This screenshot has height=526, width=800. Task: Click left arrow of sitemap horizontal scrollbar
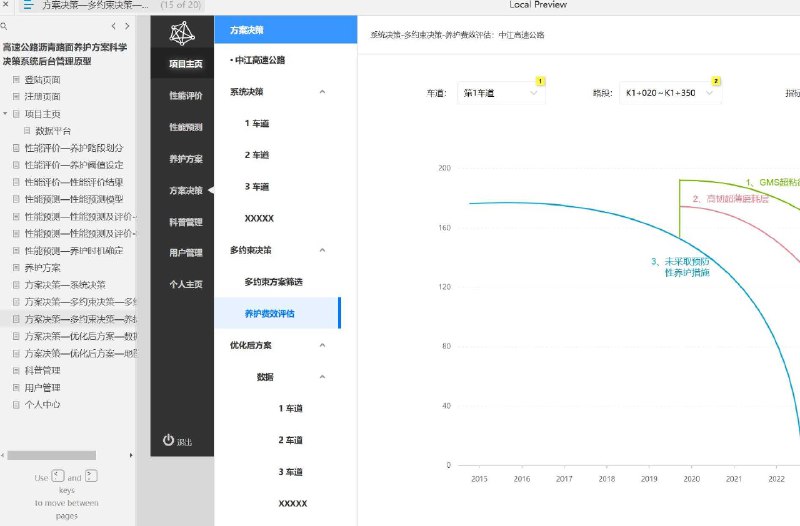pyautogui.click(x=3, y=455)
